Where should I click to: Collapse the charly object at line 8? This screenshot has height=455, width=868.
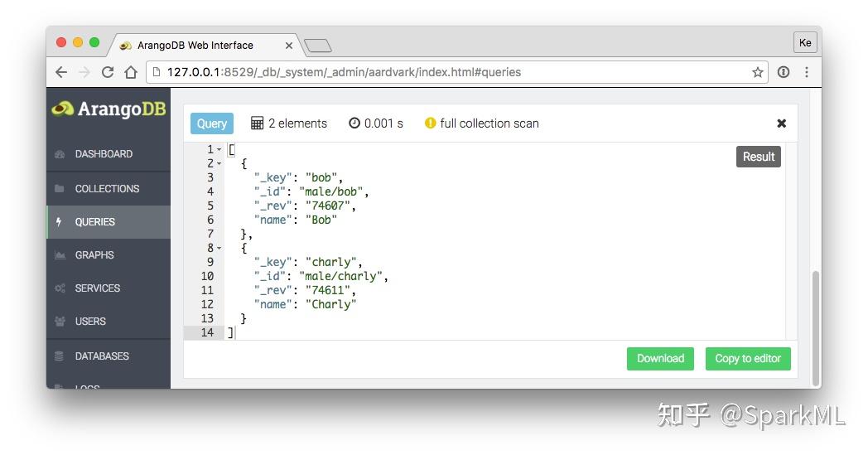tap(219, 249)
